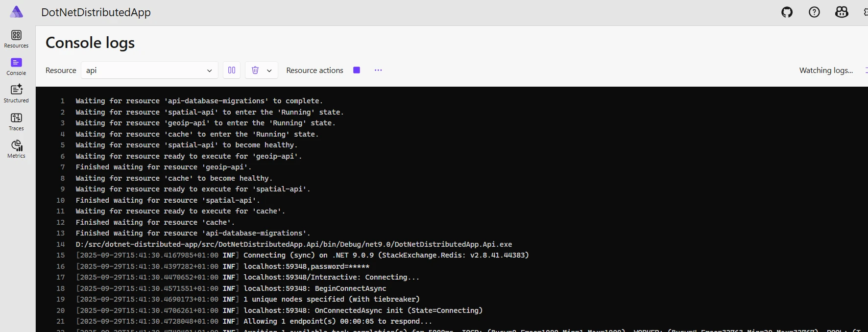868x332 pixels.
Task: Pause incoming console logs
Action: pos(232,70)
